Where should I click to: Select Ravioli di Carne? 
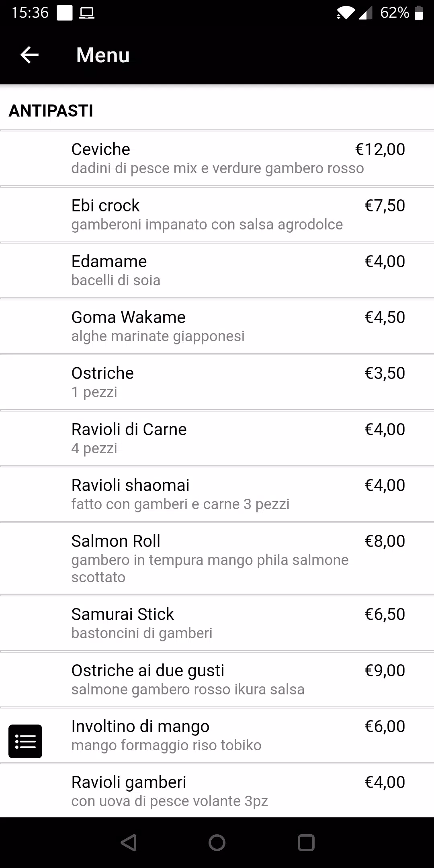(x=217, y=438)
